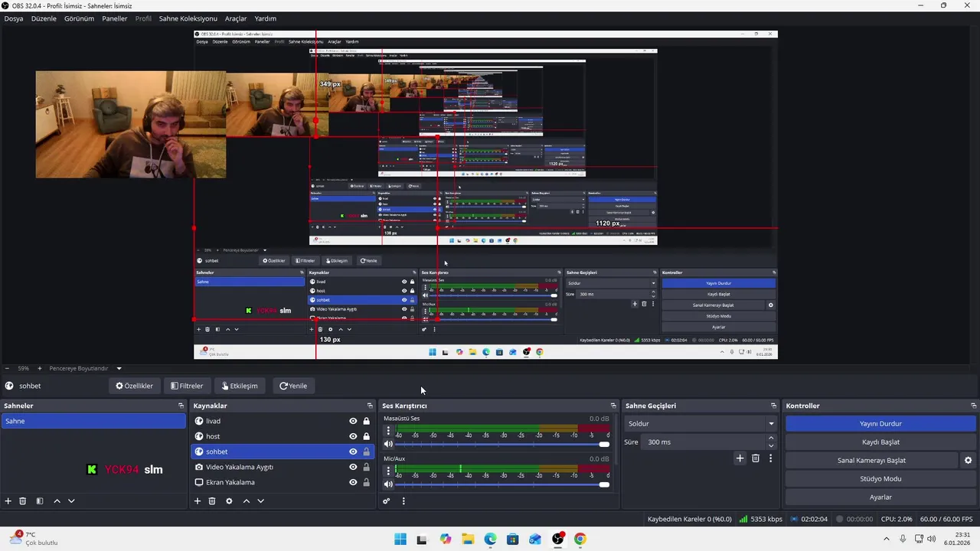Undock the Ses Karıştırıcı panel icon

click(613, 406)
